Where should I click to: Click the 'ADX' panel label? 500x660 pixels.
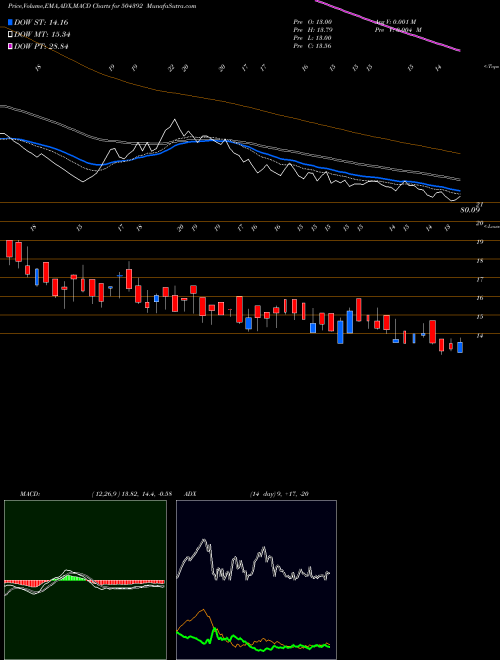tap(190, 494)
